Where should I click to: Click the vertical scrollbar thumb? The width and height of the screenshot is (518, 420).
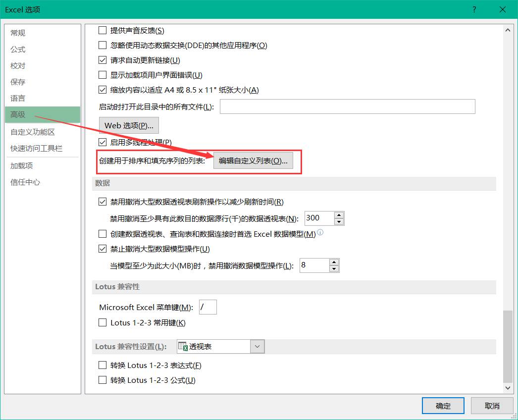point(508,346)
